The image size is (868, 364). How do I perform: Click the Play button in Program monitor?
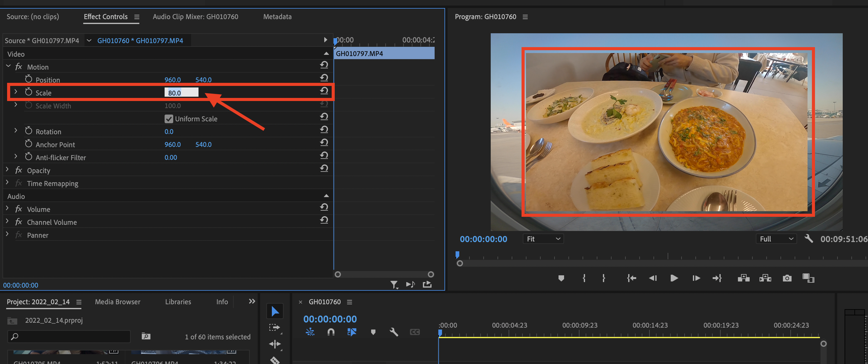[674, 278]
